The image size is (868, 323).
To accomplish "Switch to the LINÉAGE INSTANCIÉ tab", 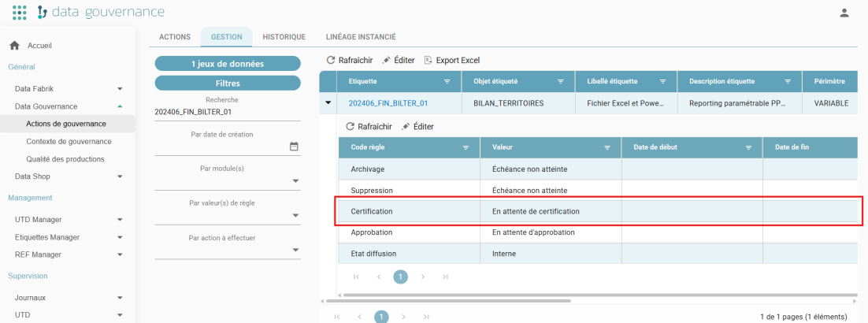I will click(361, 37).
